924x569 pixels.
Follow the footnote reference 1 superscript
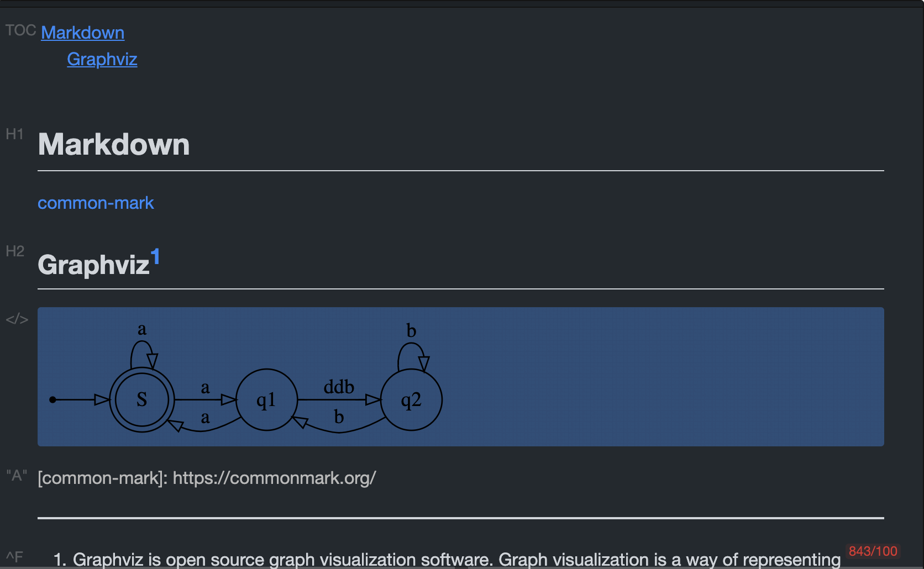tap(155, 256)
